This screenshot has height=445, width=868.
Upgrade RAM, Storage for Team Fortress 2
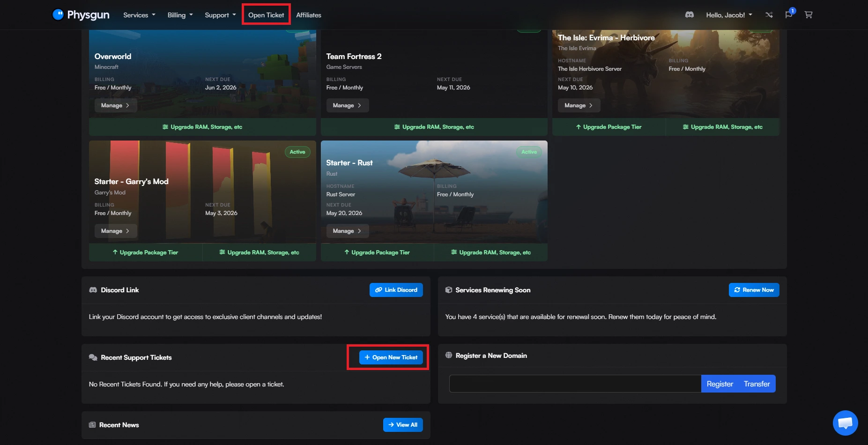pos(434,127)
